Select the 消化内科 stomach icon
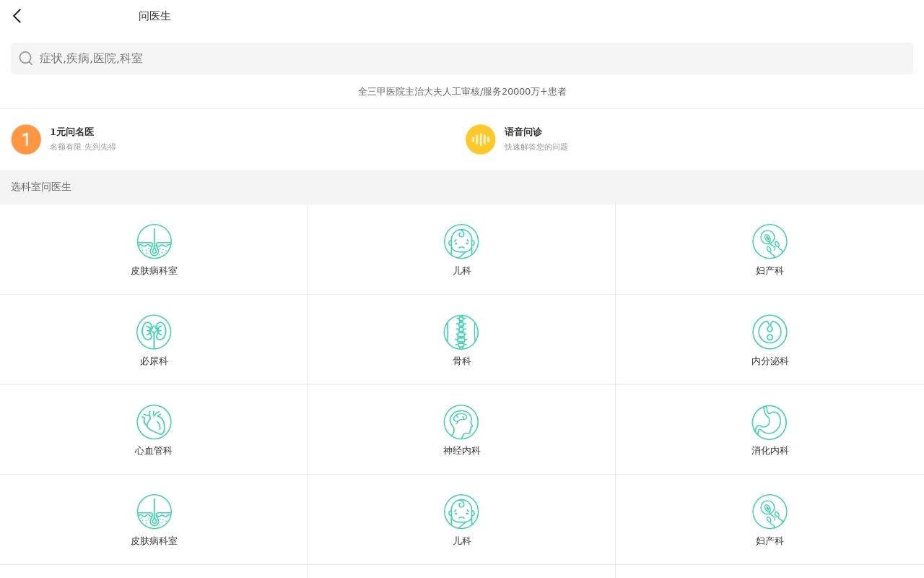 [x=770, y=422]
